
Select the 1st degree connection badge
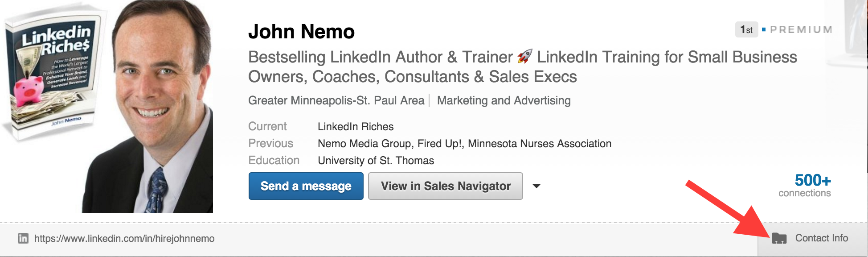(746, 29)
